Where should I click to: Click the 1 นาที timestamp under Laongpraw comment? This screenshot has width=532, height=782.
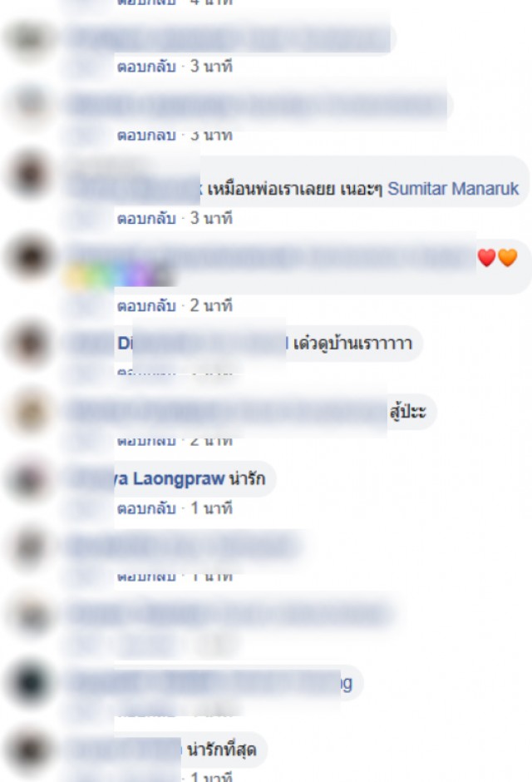(x=211, y=508)
